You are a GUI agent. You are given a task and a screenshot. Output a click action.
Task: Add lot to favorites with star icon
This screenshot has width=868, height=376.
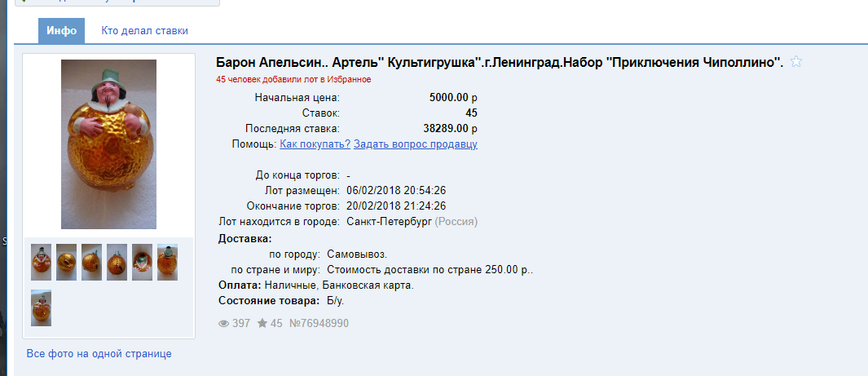[796, 61]
